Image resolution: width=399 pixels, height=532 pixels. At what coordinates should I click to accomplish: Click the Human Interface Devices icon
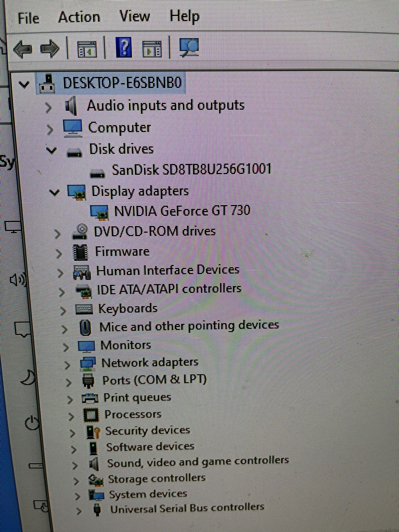(x=82, y=272)
